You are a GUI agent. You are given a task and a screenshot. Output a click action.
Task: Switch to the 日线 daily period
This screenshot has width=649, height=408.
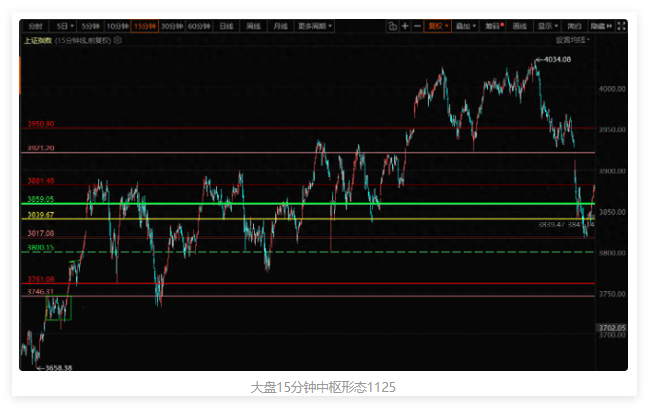[226, 26]
